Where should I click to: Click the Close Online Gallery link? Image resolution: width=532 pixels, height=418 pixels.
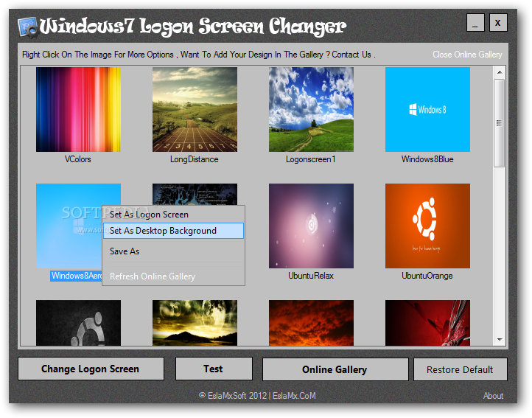[467, 55]
